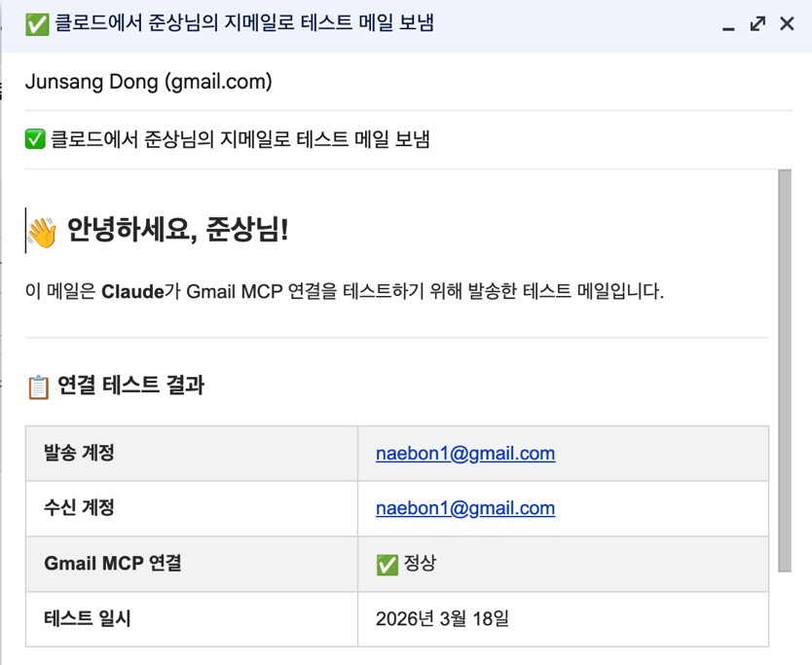Click the green check emoji in title bar
812x665 pixels.
37,24
